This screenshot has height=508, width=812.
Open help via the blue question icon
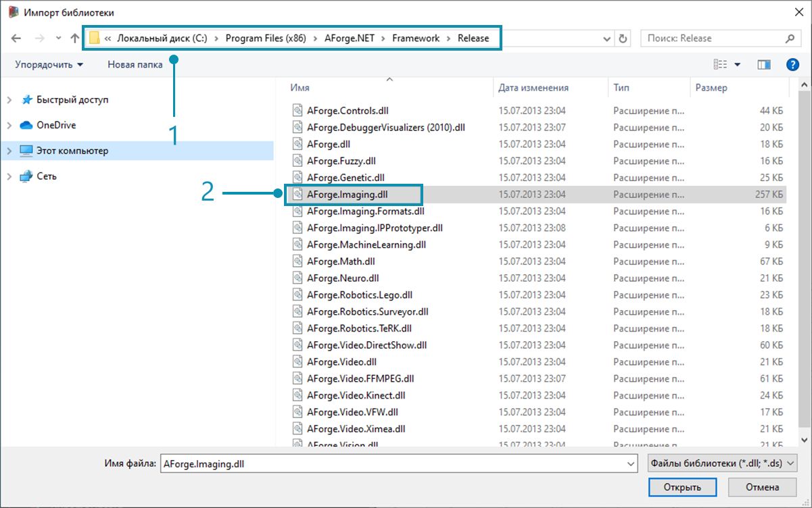point(793,65)
